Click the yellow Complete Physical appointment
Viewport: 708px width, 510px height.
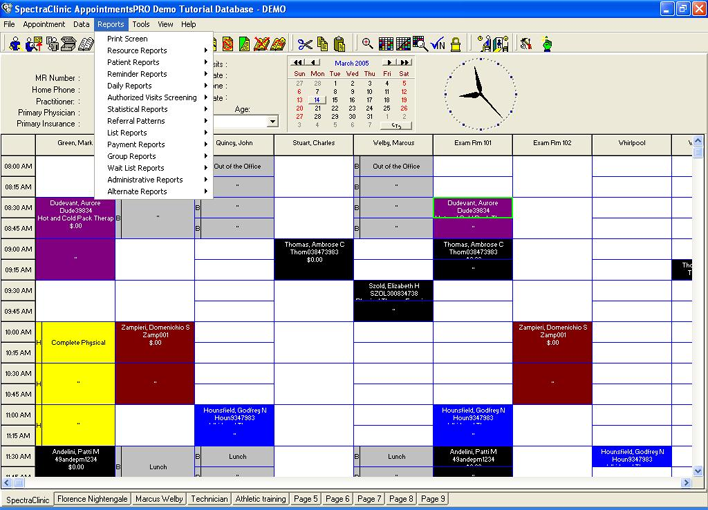pyautogui.click(x=78, y=342)
